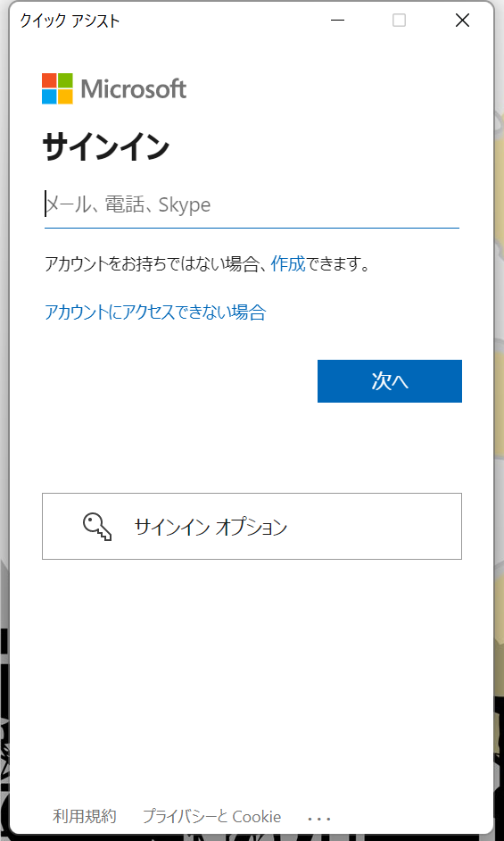This screenshot has height=841, width=504.
Task: Click the email, phone, Skype input field
Action: pyautogui.click(x=252, y=204)
